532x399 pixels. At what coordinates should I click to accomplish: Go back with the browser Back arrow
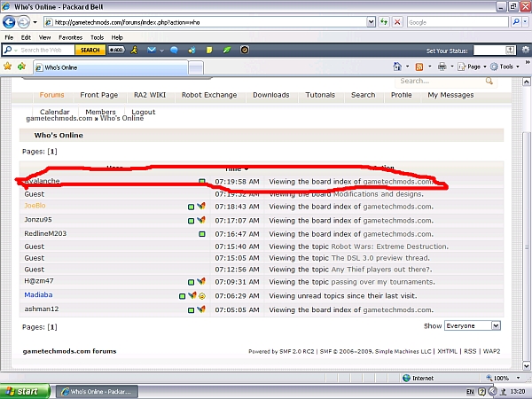point(9,22)
